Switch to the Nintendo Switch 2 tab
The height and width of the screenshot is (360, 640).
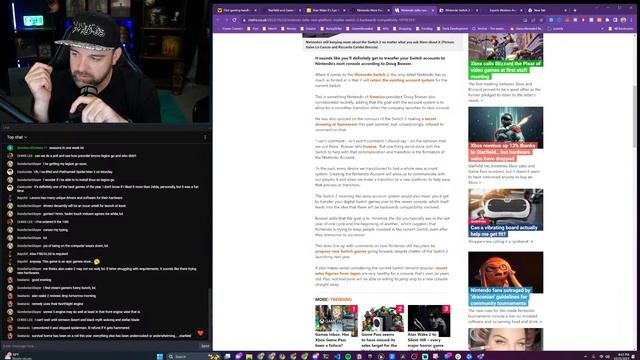[458, 10]
